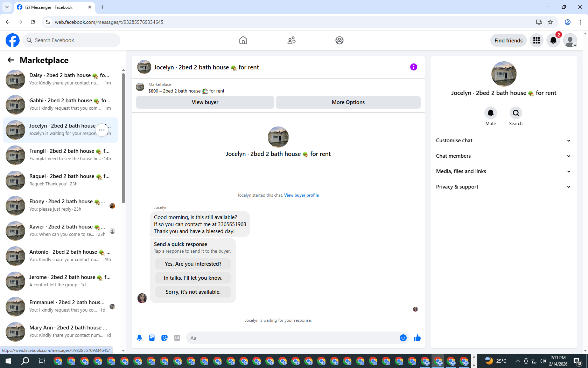Screen dimensions: 588x368
Task: Open the Facebook menu grid icon
Action: (x=537, y=40)
